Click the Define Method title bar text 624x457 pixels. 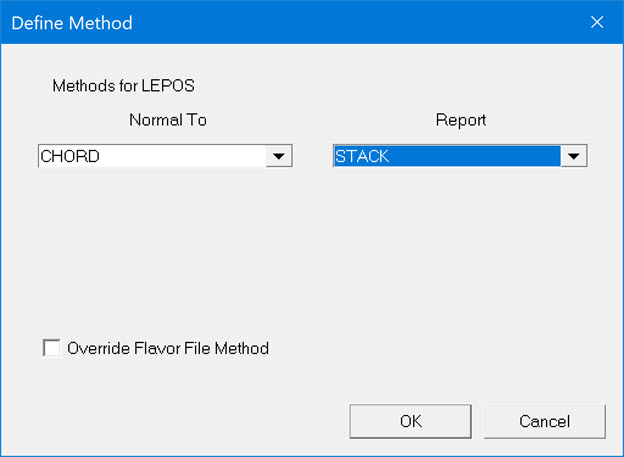pos(72,22)
